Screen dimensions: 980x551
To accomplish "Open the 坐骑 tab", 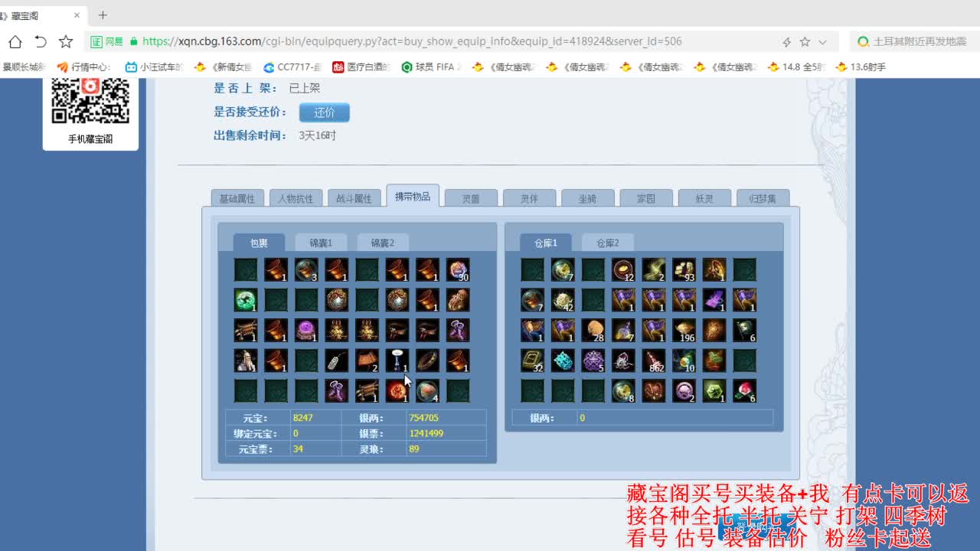I will (587, 197).
